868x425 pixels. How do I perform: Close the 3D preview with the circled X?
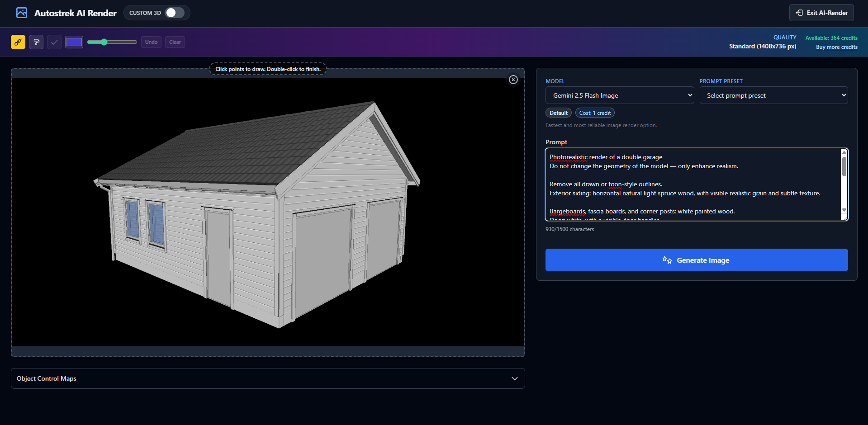(x=513, y=80)
